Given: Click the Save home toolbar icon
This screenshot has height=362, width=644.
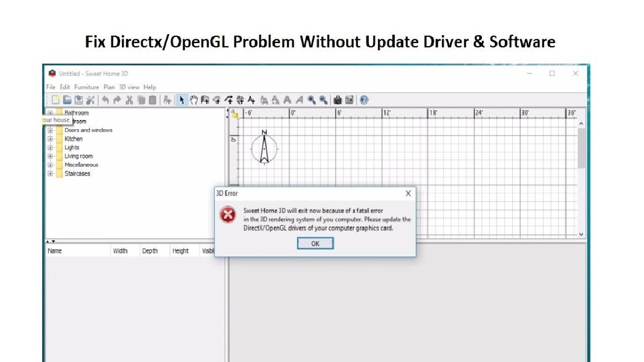Looking at the screenshot, I should point(79,100).
